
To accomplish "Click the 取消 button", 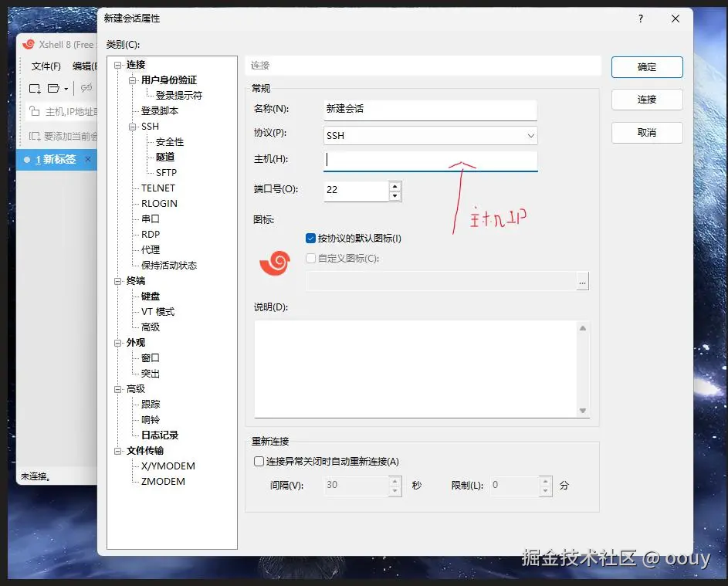I will click(x=647, y=133).
